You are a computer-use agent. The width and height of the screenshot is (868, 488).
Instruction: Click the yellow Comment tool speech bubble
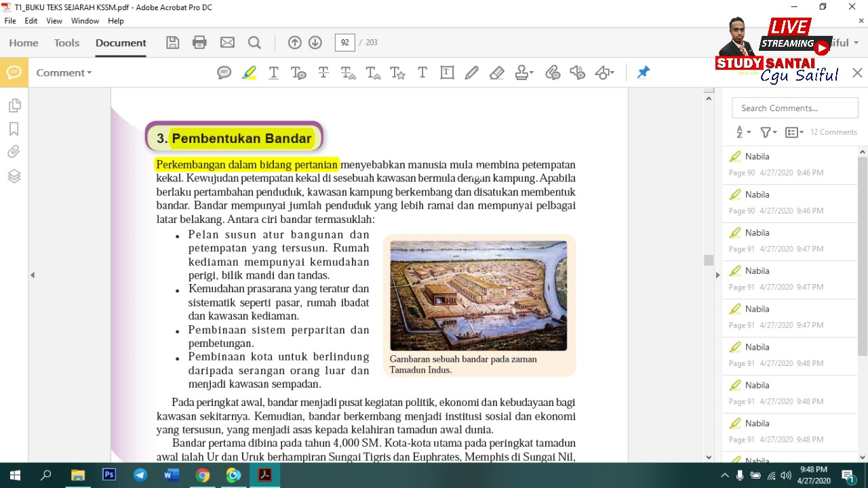coord(14,73)
